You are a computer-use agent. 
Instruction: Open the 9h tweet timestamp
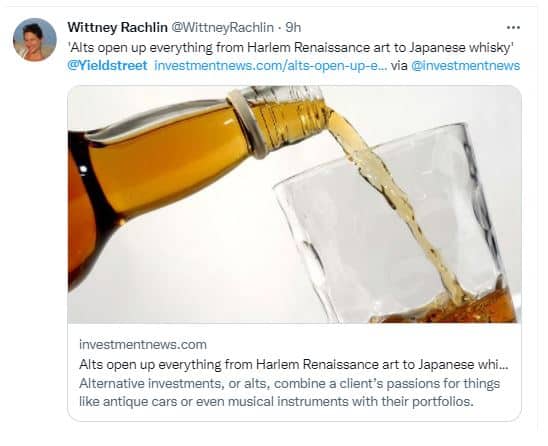pyautogui.click(x=293, y=27)
